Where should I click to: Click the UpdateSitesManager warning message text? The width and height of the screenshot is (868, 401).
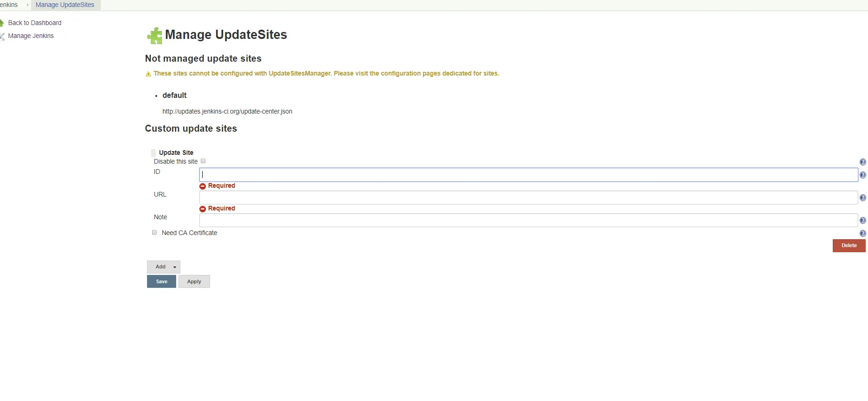(326, 73)
